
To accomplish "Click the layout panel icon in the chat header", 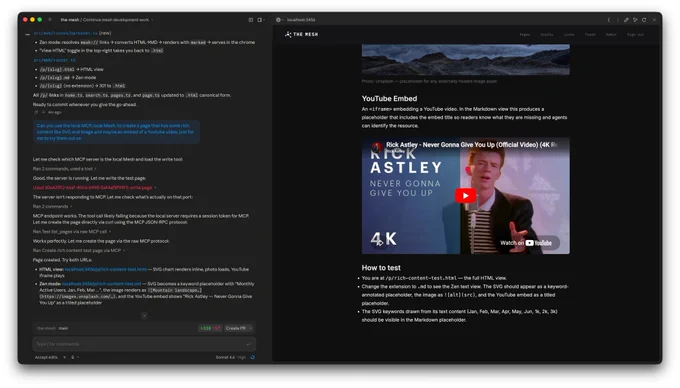I will click(251, 20).
